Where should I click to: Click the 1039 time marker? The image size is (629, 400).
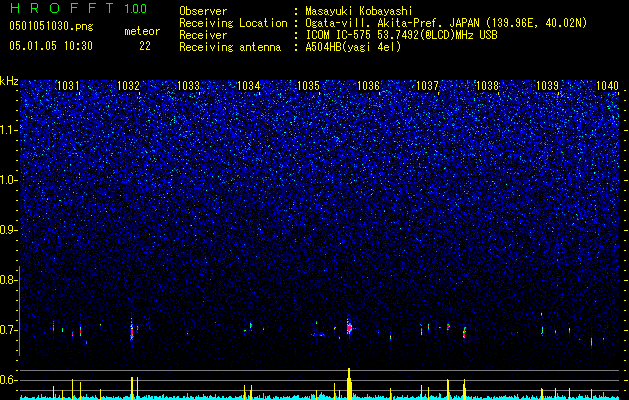547,86
